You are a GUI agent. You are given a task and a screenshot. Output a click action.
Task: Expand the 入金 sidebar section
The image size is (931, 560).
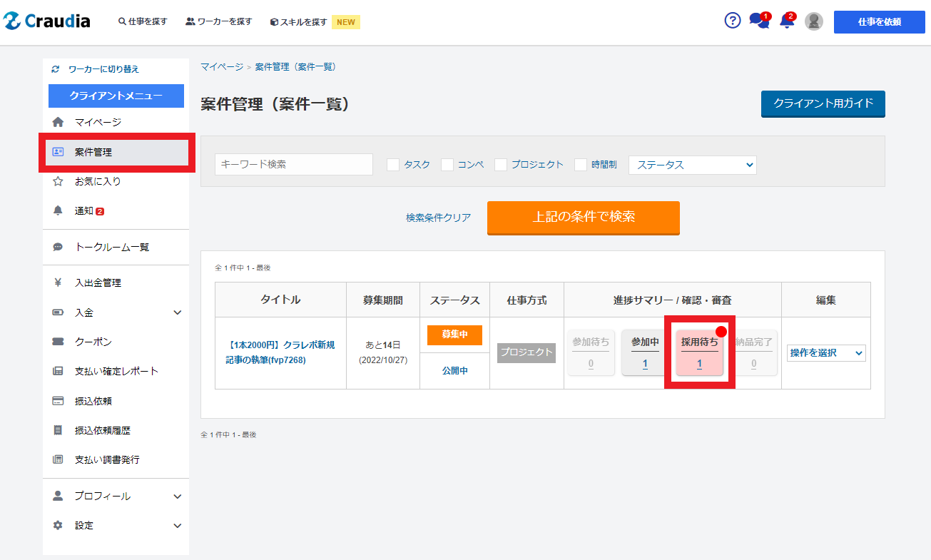tap(177, 312)
